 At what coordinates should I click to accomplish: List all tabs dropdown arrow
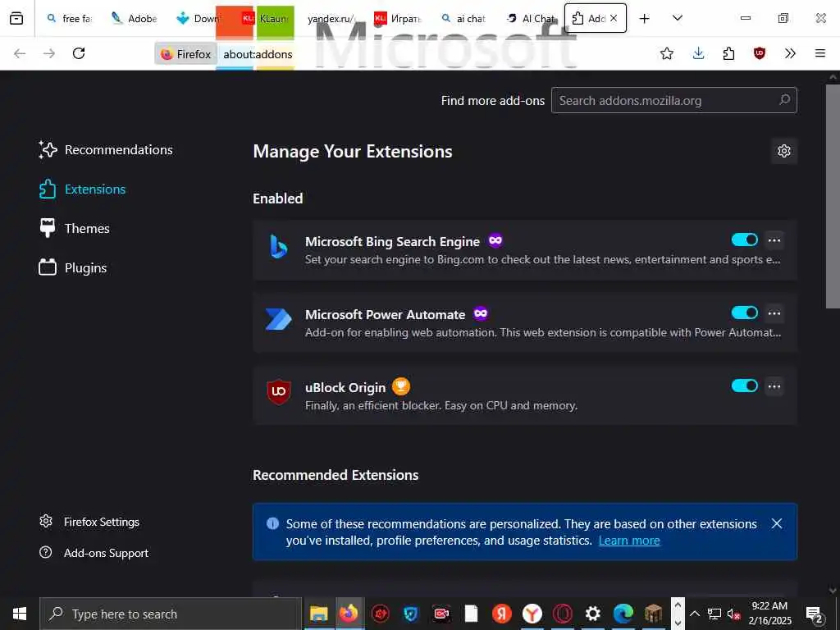pyautogui.click(x=678, y=18)
